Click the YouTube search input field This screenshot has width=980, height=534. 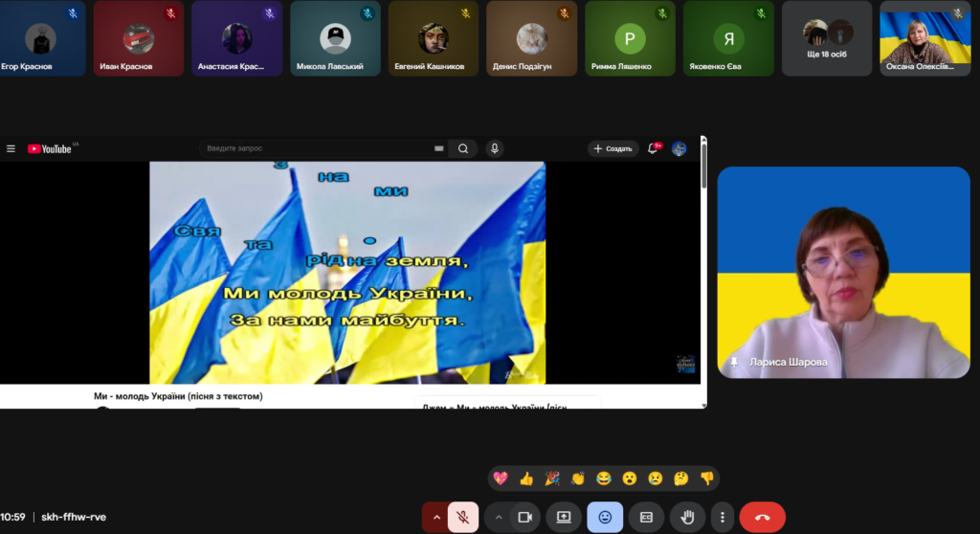[x=316, y=148]
